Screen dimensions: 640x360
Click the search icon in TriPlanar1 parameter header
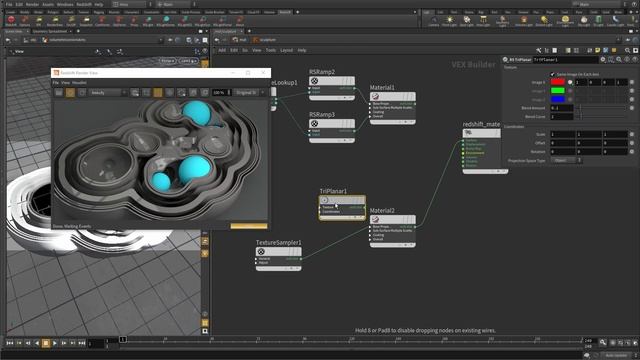[619, 60]
